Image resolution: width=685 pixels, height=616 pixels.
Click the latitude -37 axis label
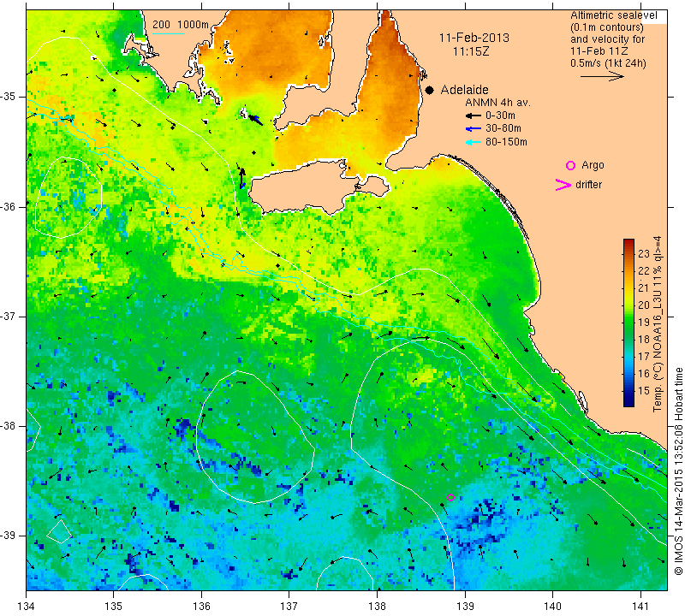pyautogui.click(x=9, y=316)
